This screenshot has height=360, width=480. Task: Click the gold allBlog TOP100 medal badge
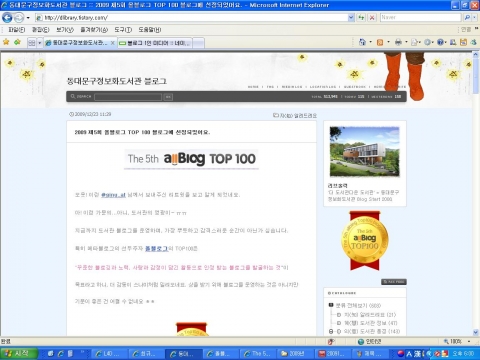point(365,241)
